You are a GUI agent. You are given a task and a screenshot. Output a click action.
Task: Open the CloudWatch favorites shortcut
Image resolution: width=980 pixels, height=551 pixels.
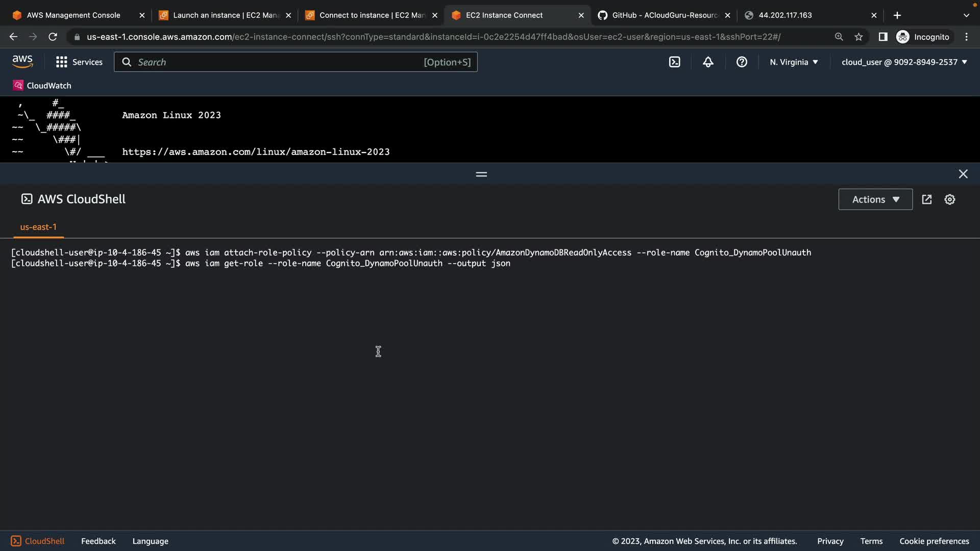click(42, 86)
